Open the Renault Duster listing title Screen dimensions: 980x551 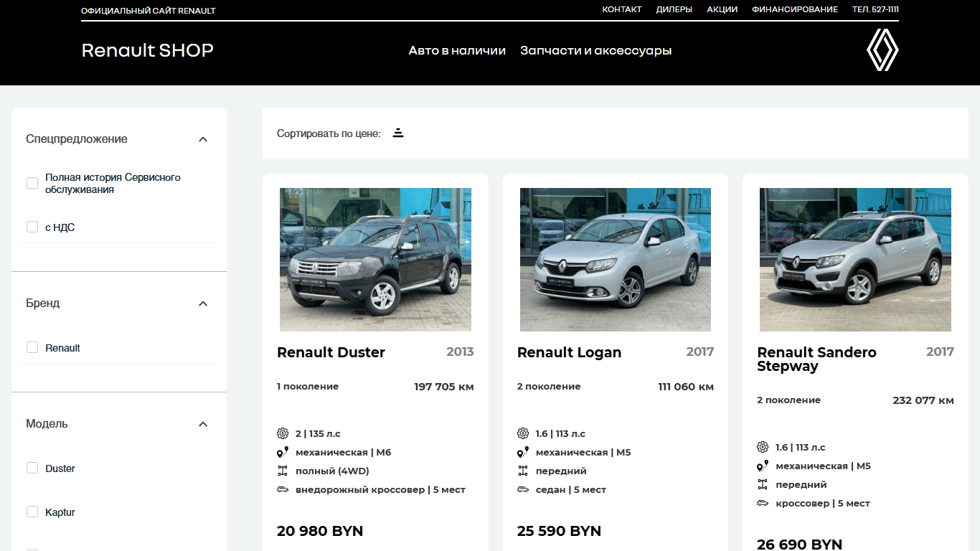[331, 352]
